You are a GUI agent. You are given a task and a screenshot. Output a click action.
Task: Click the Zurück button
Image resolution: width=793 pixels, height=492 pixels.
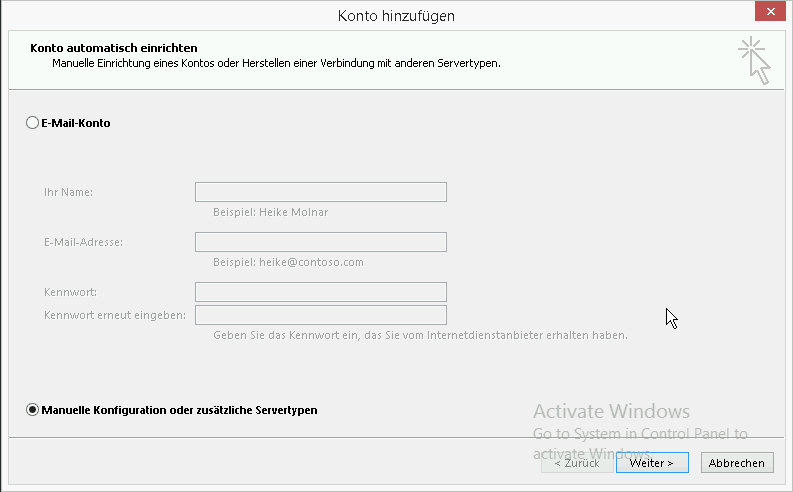[x=574, y=463]
